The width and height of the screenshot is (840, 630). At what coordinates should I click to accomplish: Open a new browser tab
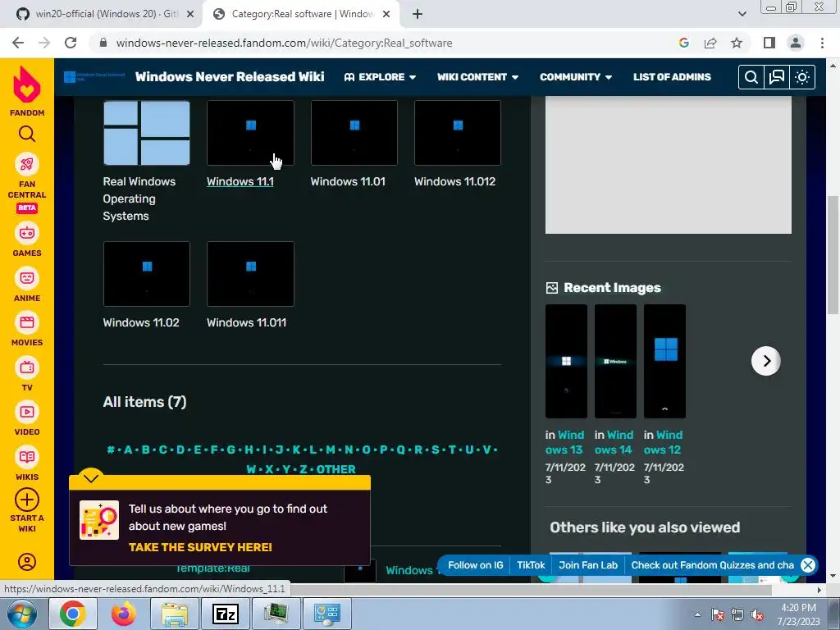click(x=418, y=15)
